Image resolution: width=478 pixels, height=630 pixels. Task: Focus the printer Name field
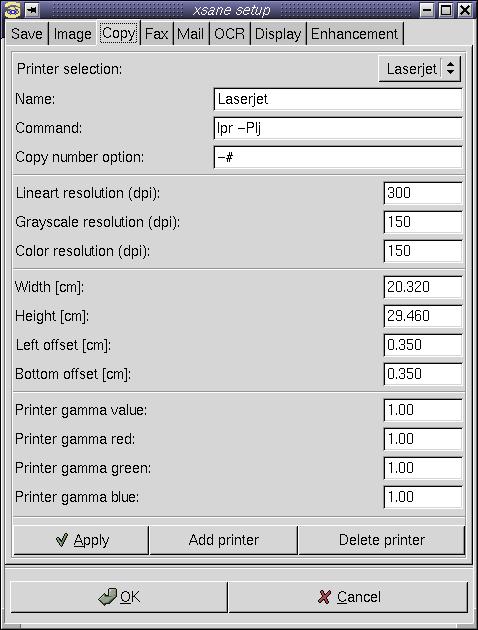[x=338, y=99]
